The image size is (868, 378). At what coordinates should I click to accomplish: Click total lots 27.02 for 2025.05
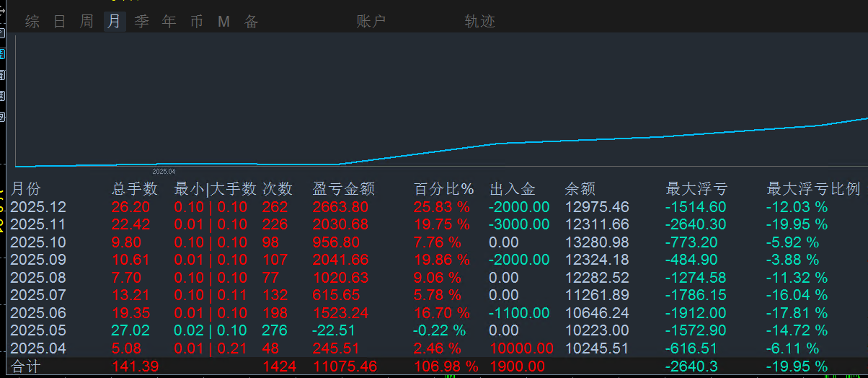pos(130,330)
